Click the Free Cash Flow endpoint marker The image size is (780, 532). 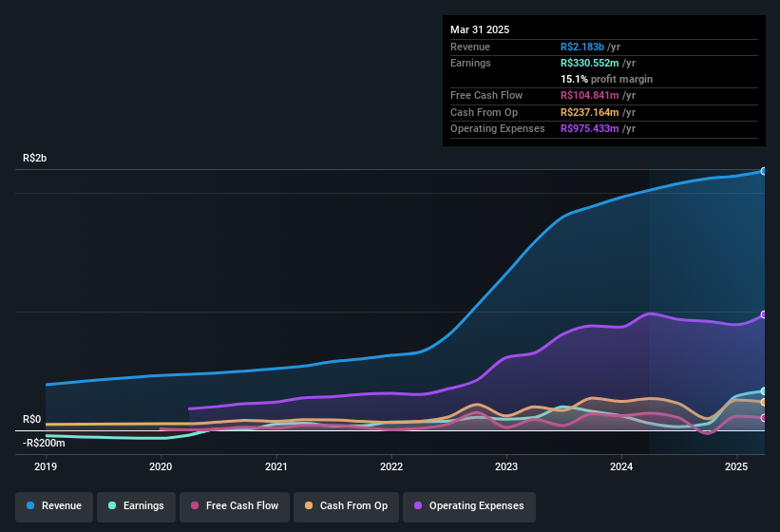(764, 418)
